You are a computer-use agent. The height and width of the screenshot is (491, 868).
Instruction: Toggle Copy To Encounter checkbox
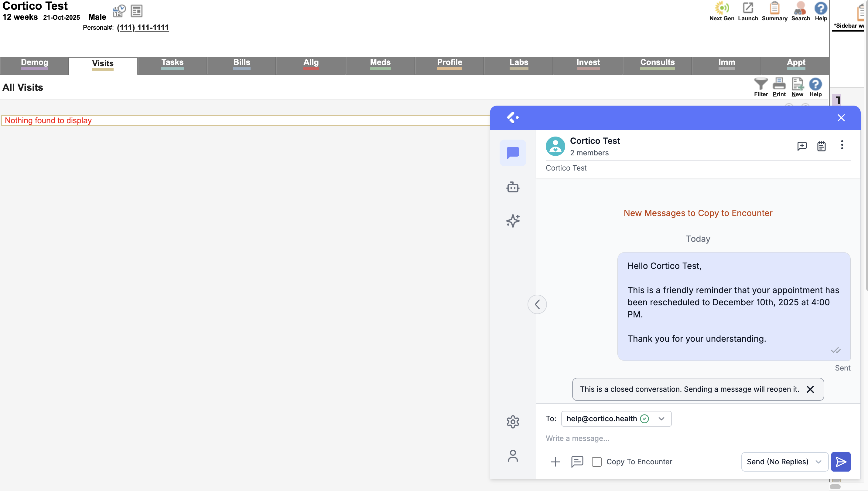596,462
